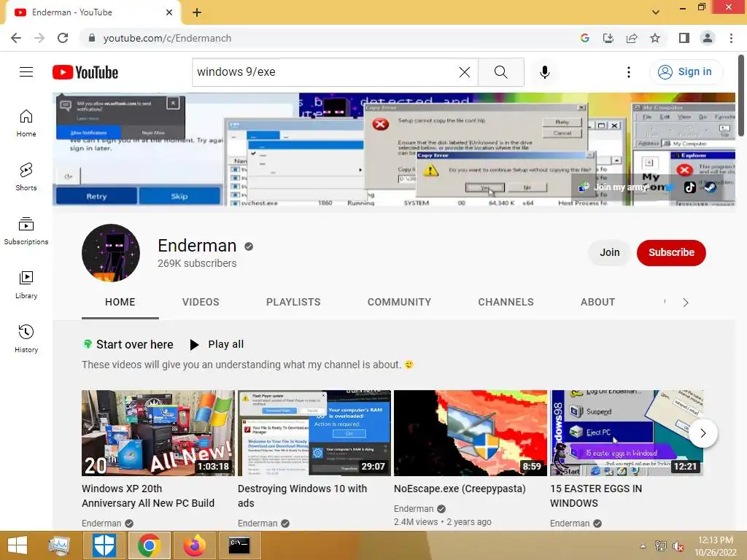Go back in the browser
Viewport: 747px width, 560px height.
tap(16, 38)
